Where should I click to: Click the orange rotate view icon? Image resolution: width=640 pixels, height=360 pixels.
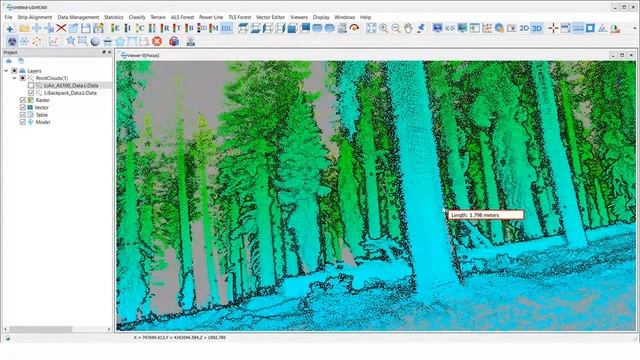pos(354,28)
